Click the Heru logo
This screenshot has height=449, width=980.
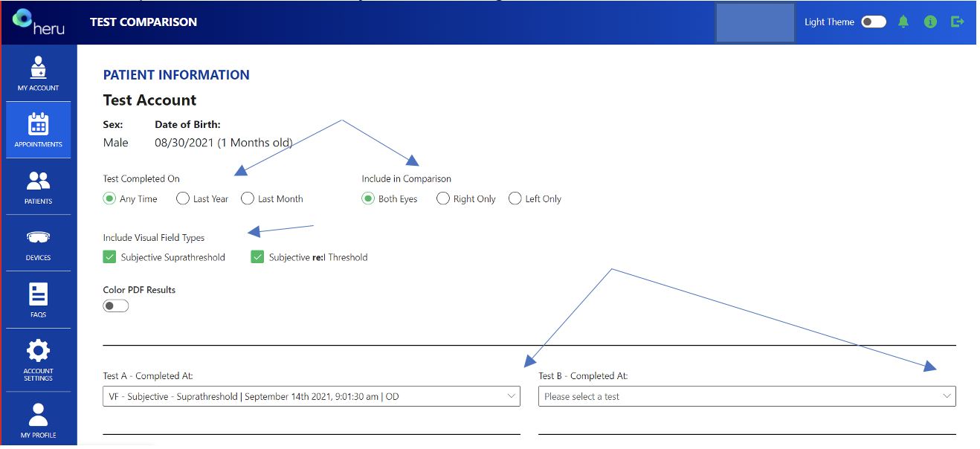[39, 22]
